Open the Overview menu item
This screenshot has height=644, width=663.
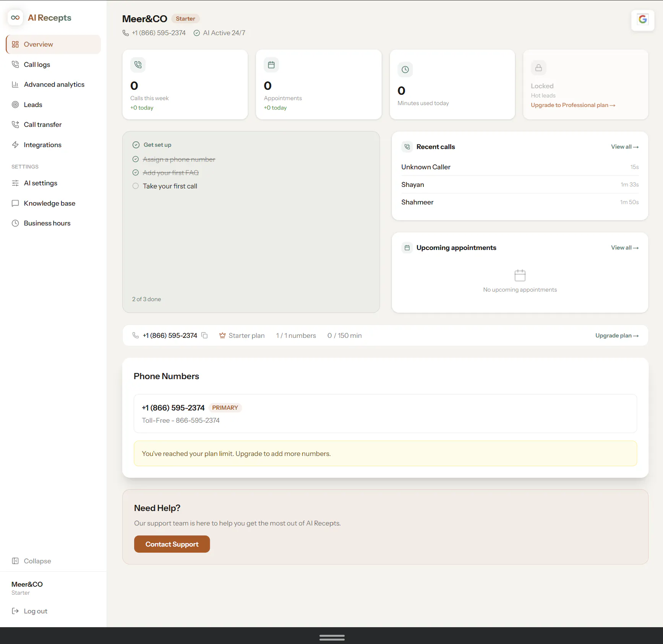[x=53, y=44]
